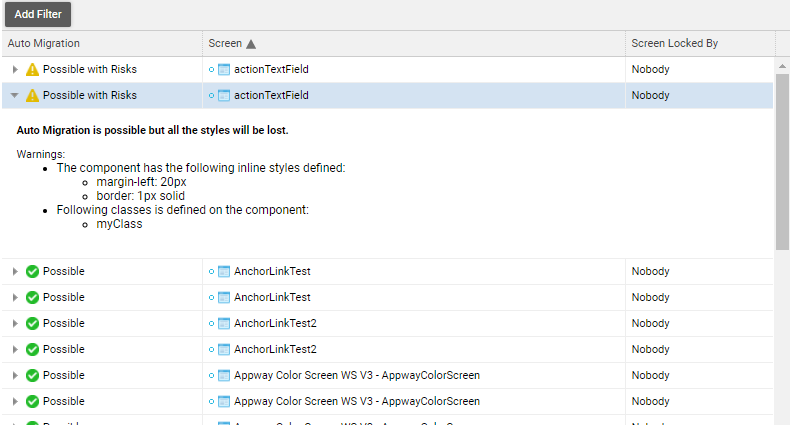
Task: Click the green check icon of first AnchorLinkTest row
Action: pos(32,272)
